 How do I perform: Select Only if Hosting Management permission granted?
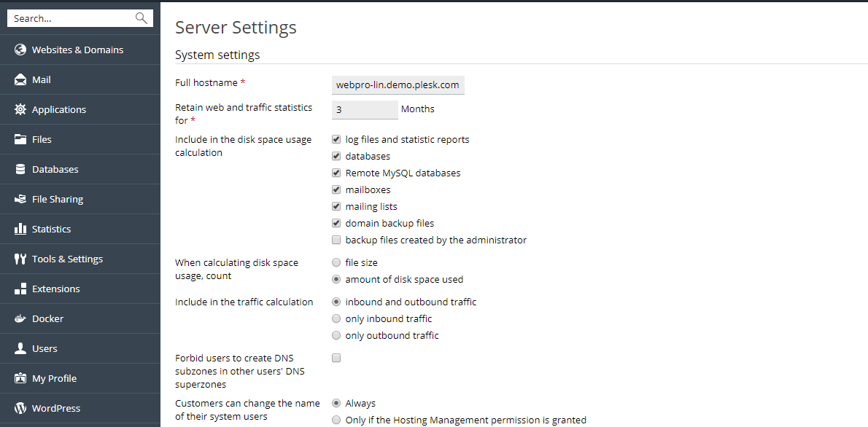(x=336, y=420)
